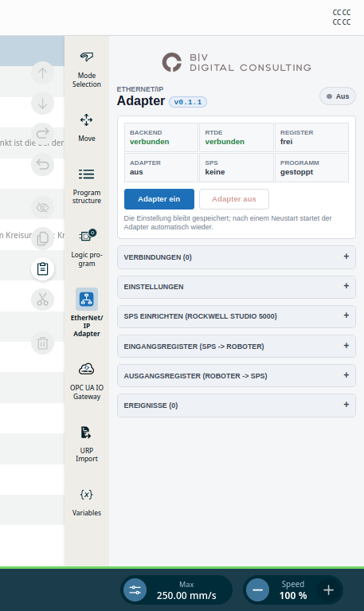Click the Aus status pill
Viewport: 364px width, 611px height.
click(338, 96)
